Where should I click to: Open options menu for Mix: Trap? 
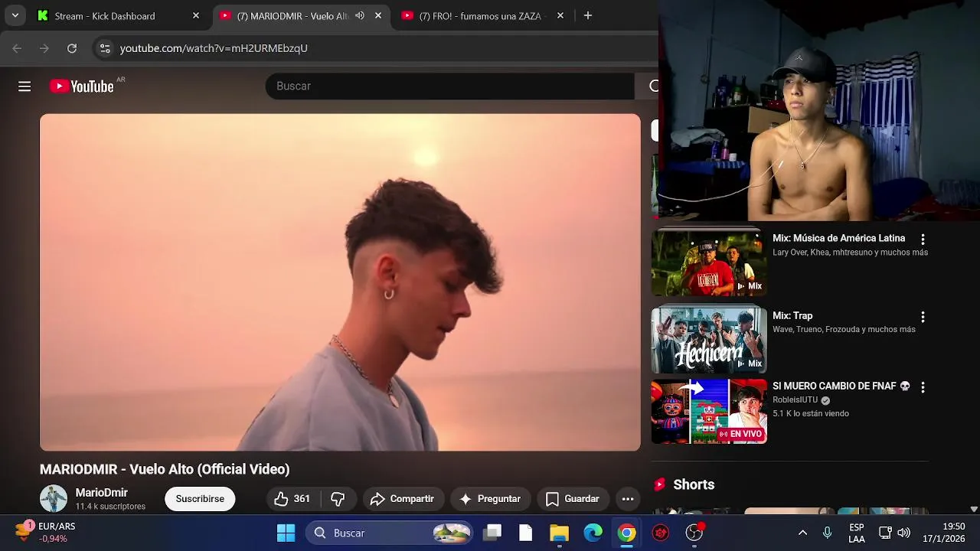(x=923, y=317)
